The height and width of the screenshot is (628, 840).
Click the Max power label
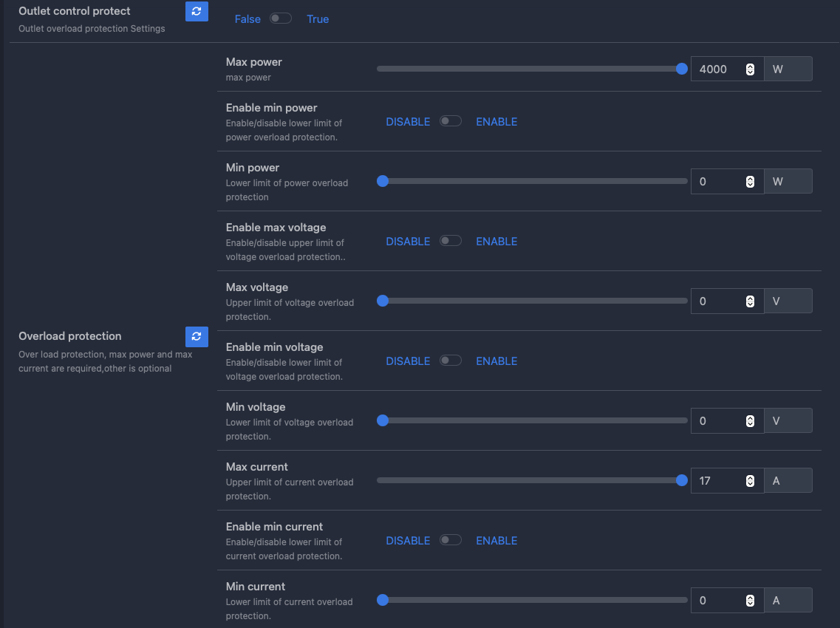coord(254,61)
